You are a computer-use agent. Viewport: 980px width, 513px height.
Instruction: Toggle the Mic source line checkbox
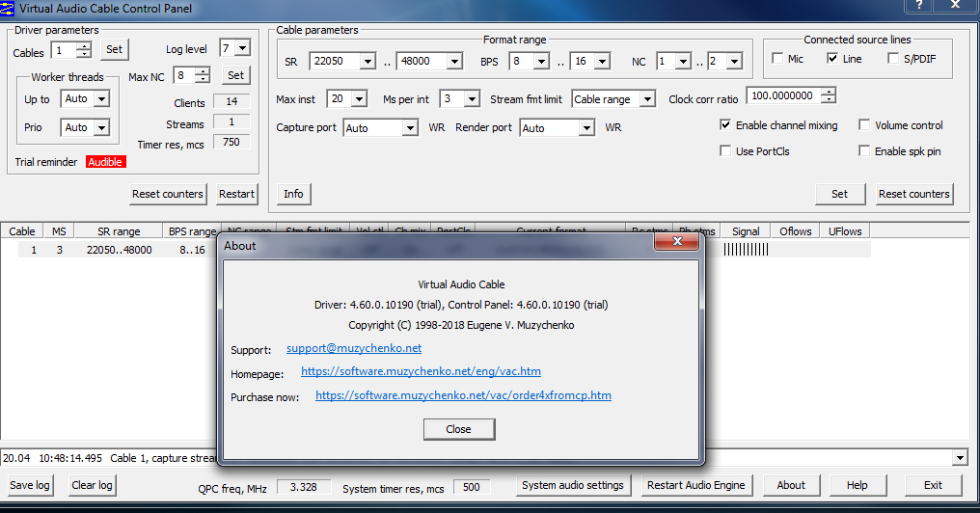[777, 58]
